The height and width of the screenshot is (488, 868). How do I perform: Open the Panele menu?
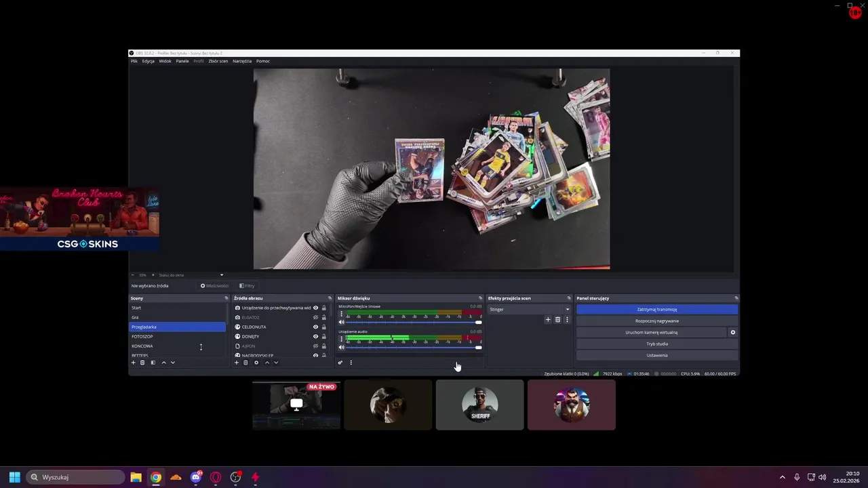click(182, 61)
